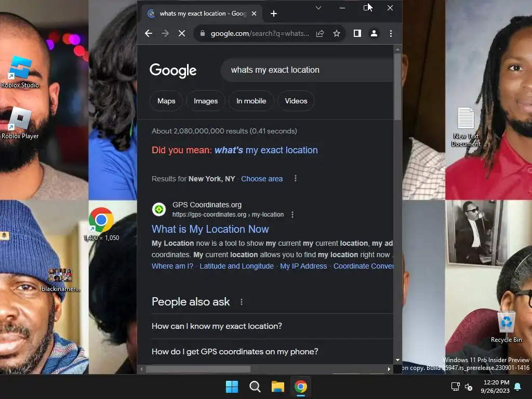
Task: Select the 'In mobile' filter chip
Action: pyautogui.click(x=251, y=101)
